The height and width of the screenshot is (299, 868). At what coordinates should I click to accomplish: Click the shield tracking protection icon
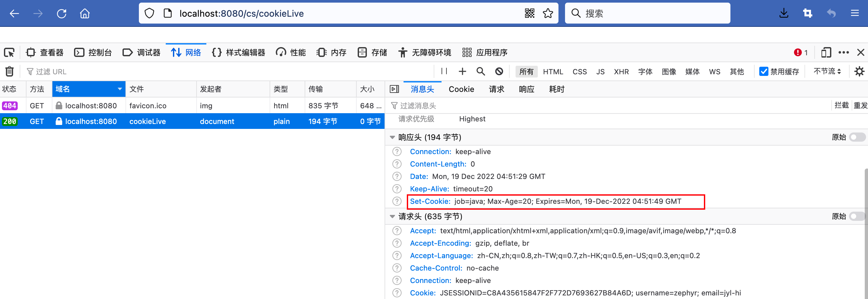coord(149,13)
